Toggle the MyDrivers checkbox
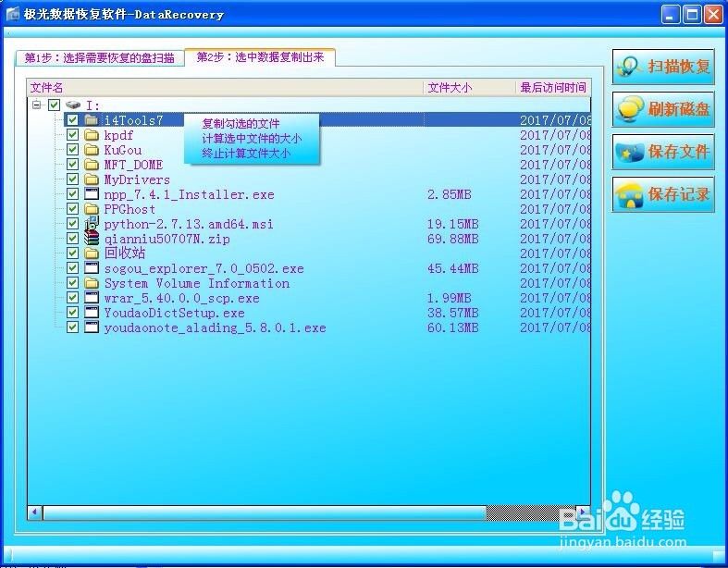Screen dimensions: 728x568 [72, 179]
